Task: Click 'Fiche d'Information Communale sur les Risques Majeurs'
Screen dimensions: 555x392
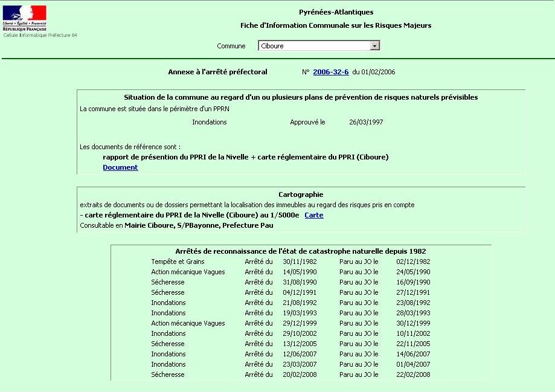Action: point(336,25)
